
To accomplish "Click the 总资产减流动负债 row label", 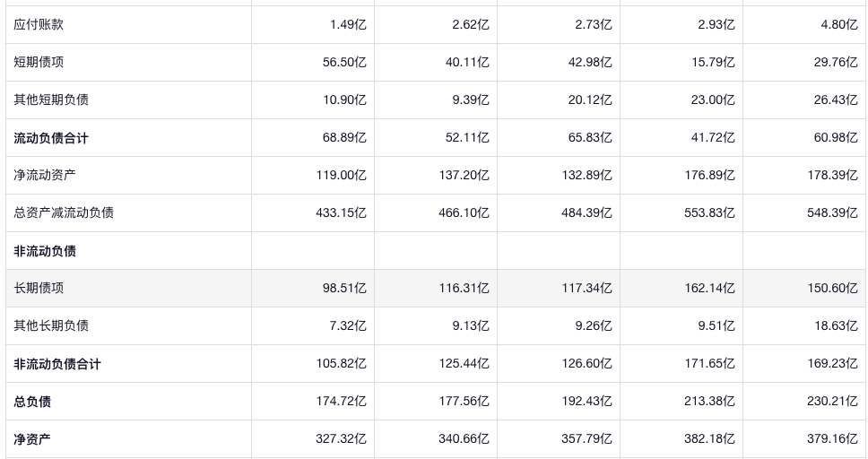I will pyautogui.click(x=64, y=212).
